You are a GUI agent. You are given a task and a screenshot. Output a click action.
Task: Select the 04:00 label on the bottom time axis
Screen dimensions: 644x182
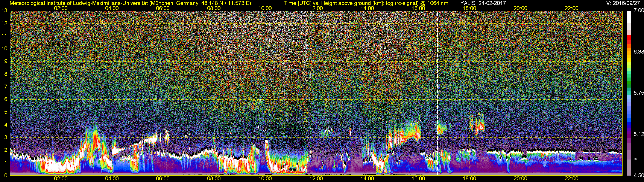point(112,179)
